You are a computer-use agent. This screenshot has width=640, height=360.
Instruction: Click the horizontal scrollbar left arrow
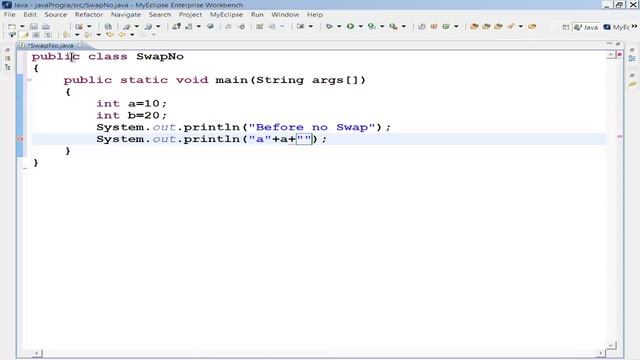[37, 353]
